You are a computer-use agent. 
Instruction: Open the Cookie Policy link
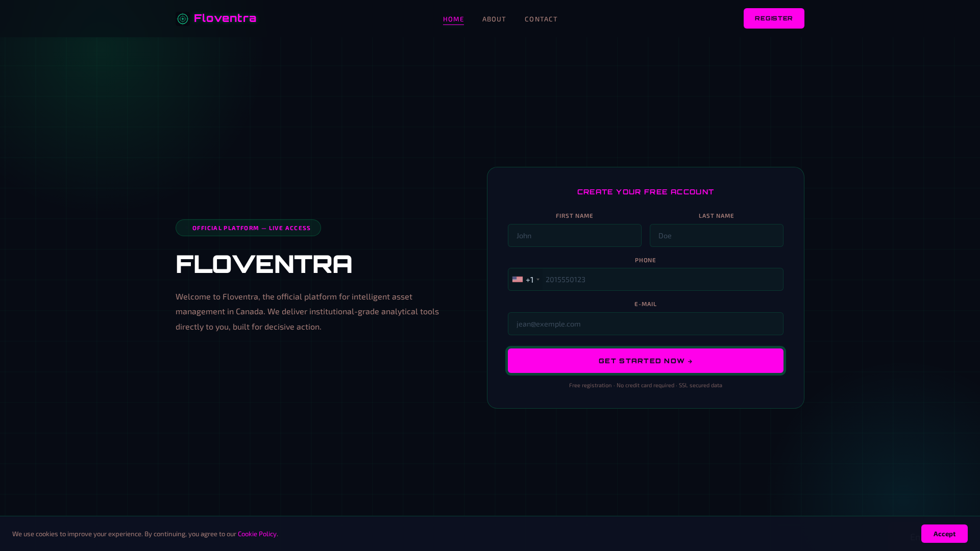point(257,534)
